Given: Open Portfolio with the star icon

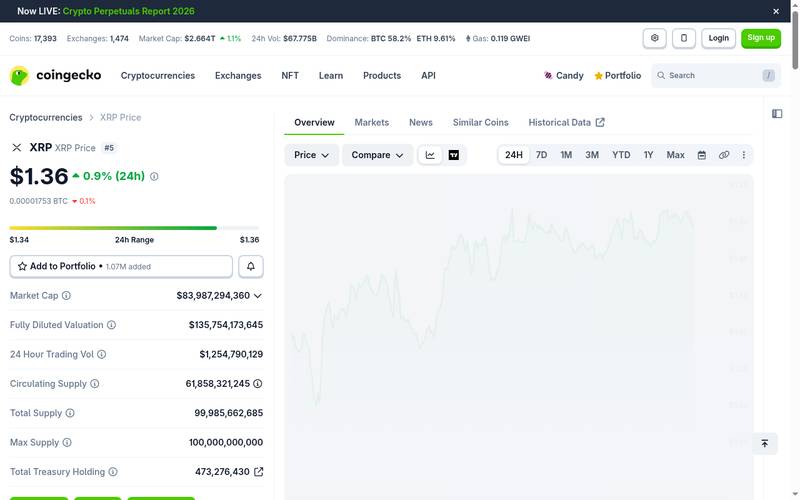Looking at the screenshot, I should (617, 76).
